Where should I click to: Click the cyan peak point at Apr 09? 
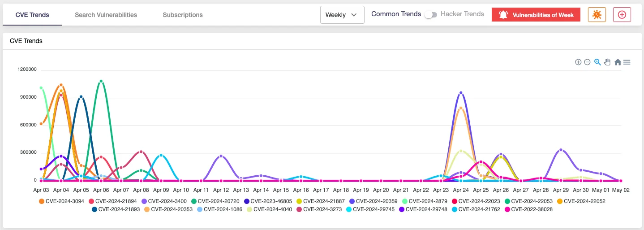coord(161,155)
